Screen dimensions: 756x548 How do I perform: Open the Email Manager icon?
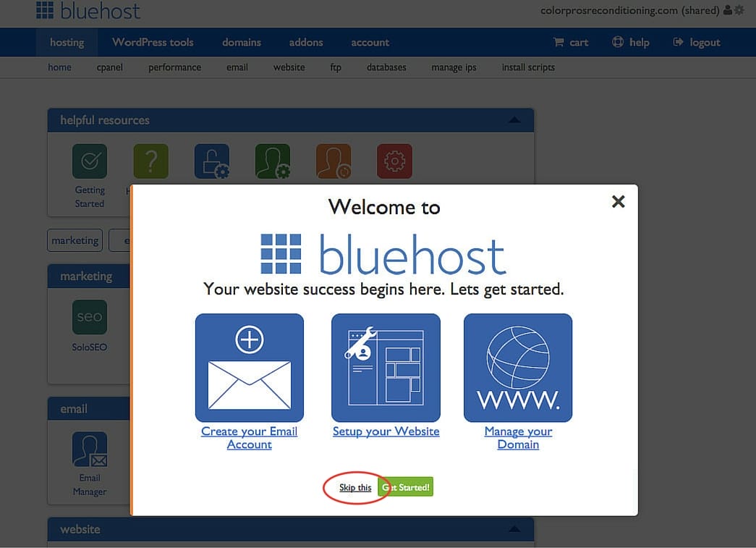coord(90,450)
